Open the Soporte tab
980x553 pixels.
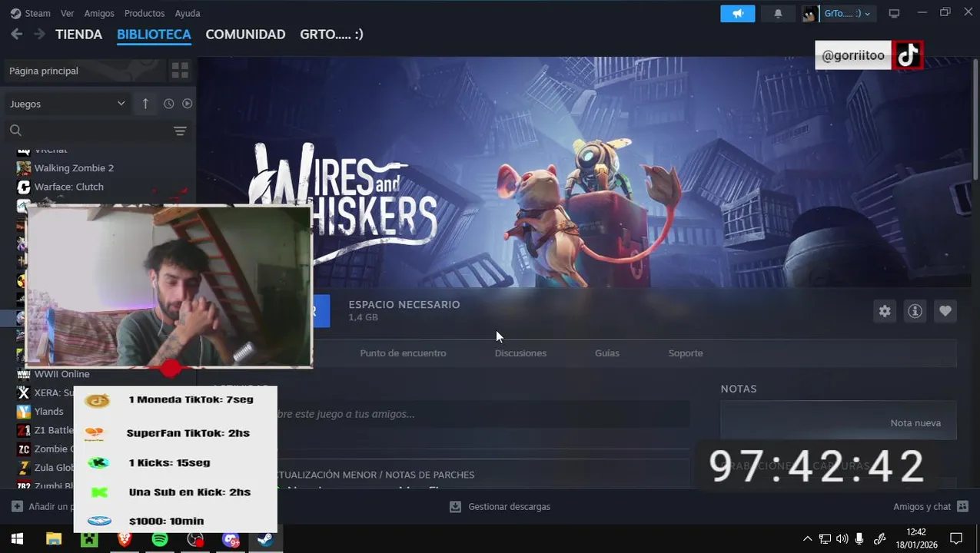pyautogui.click(x=686, y=353)
